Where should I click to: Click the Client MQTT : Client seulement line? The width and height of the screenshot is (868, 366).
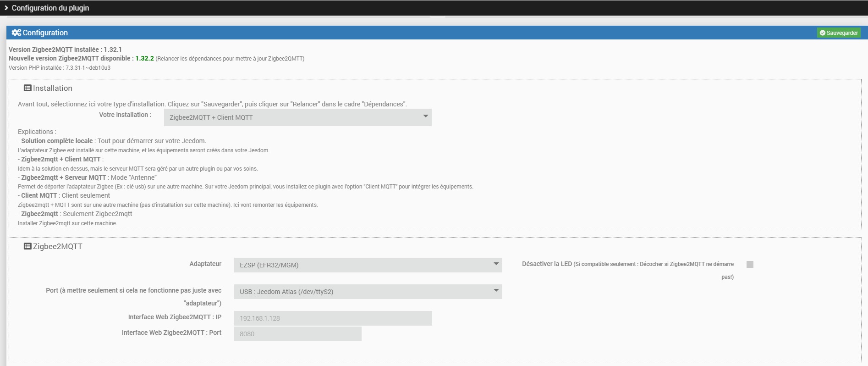(64, 195)
